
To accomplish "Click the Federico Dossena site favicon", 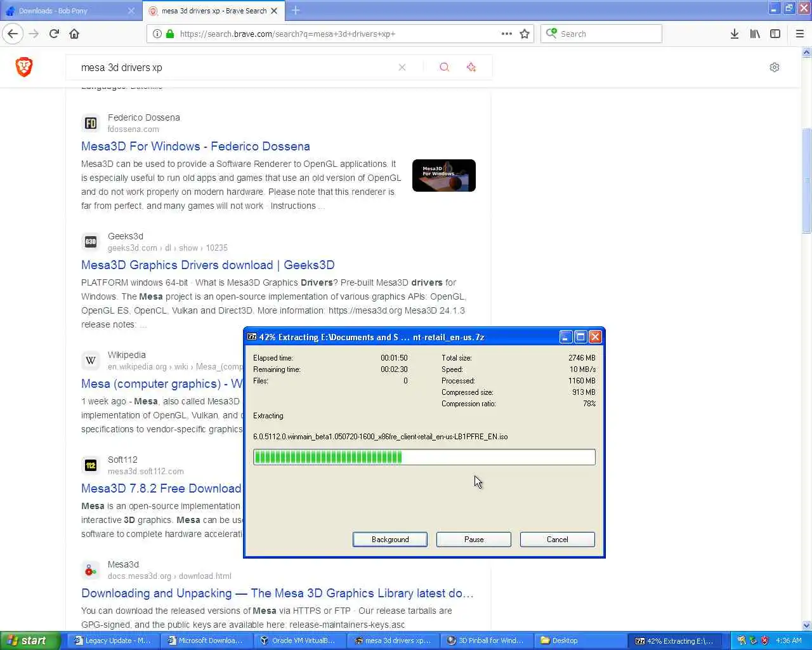I will point(91,123).
